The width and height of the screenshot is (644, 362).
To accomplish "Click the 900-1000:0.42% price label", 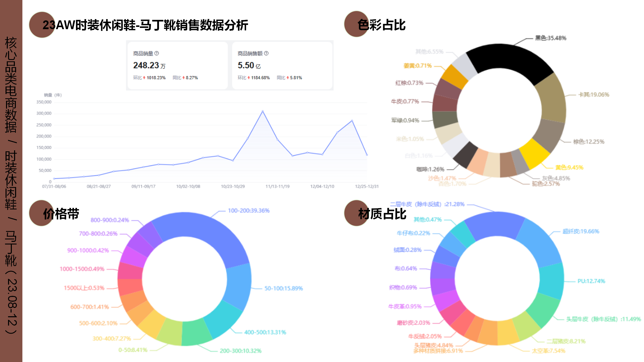I will pos(88,250).
